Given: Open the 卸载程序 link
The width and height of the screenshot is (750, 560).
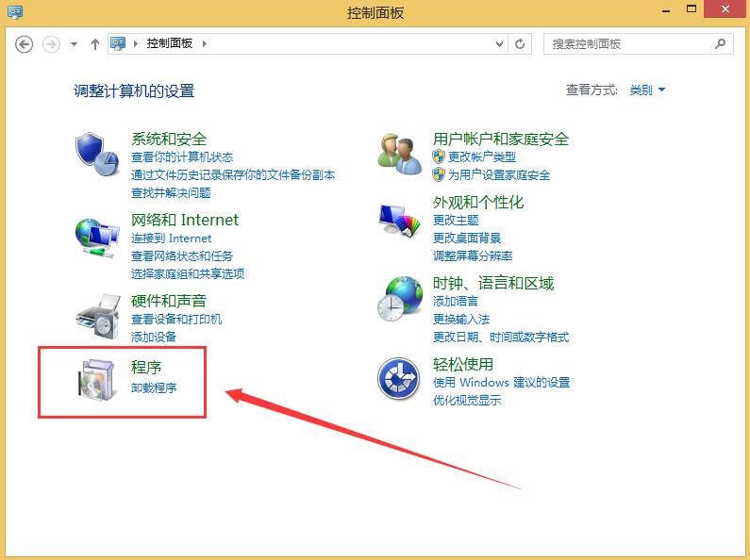Looking at the screenshot, I should 154,387.
